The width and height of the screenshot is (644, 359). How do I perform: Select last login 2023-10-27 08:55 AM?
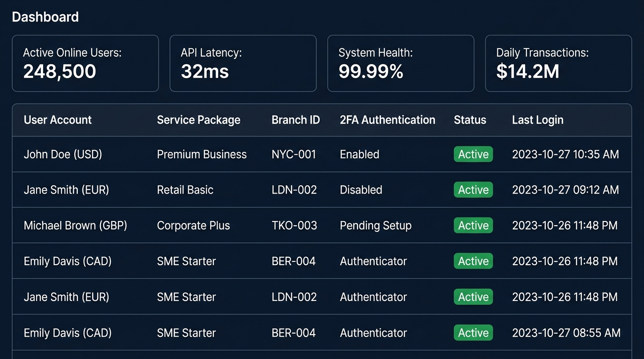(x=566, y=333)
